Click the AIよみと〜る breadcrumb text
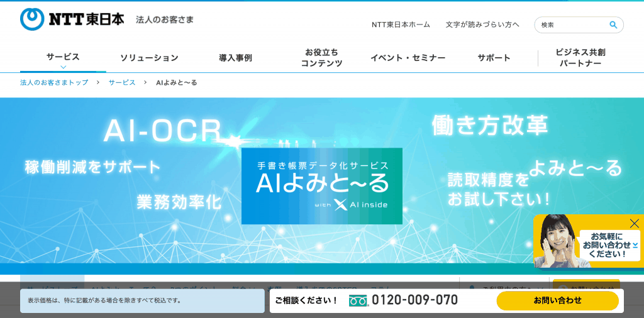 (x=177, y=82)
